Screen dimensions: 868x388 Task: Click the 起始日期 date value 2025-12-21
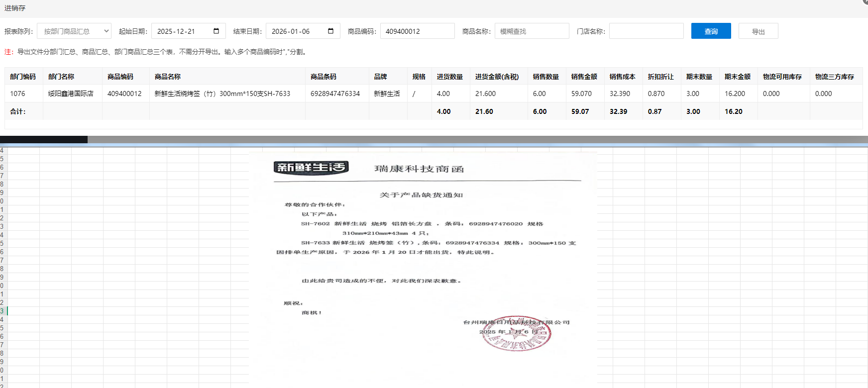pyautogui.click(x=176, y=31)
